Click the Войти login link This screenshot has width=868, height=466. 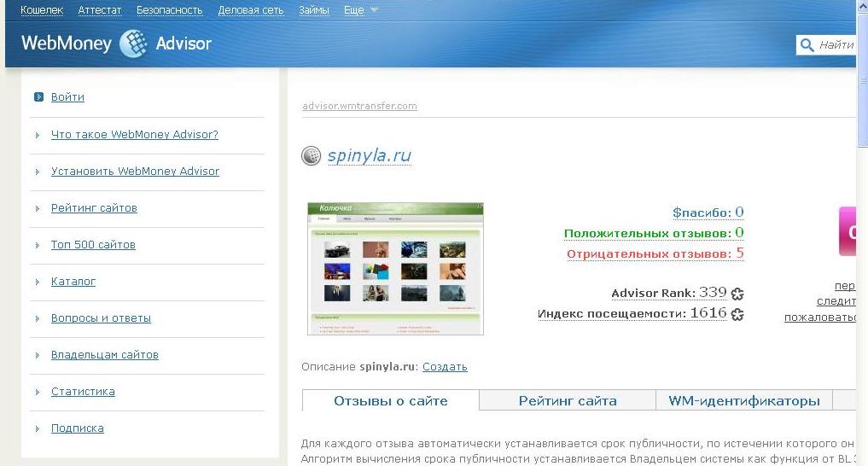pyautogui.click(x=67, y=96)
